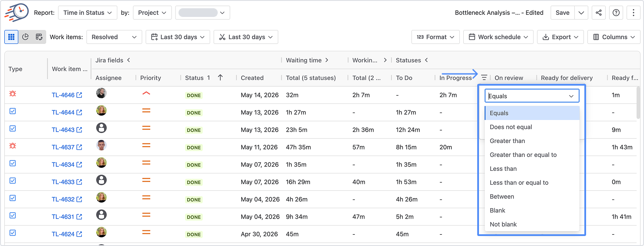Open the Work items Resolved dropdown

point(114,37)
